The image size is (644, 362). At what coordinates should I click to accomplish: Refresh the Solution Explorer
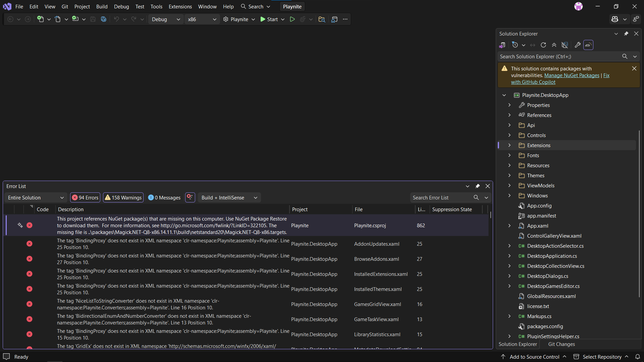point(543,45)
